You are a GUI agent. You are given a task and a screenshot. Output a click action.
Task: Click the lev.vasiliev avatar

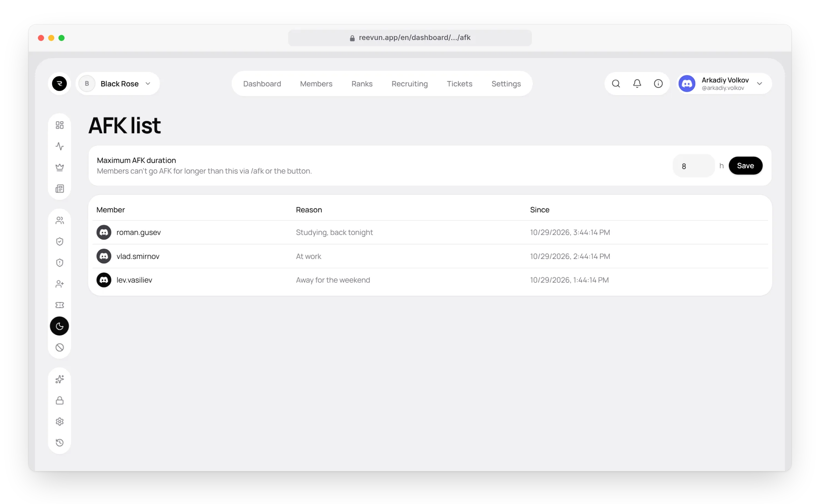pyautogui.click(x=104, y=280)
